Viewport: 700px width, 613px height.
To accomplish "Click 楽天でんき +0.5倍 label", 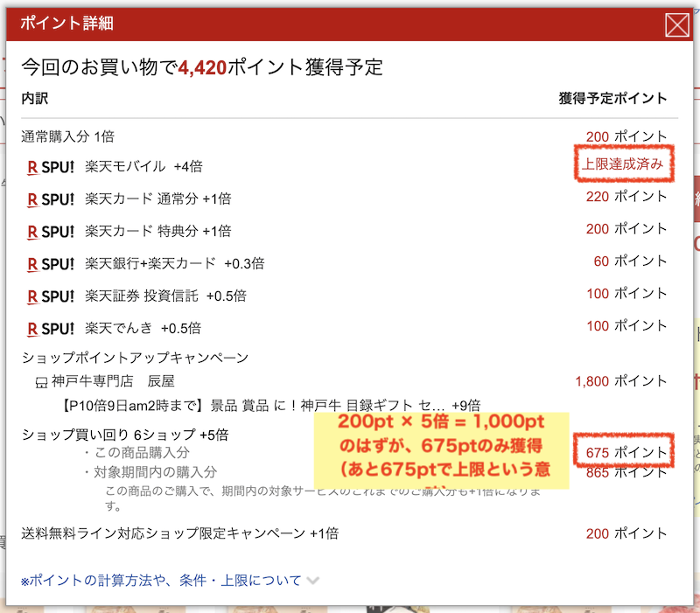I will pos(143,328).
